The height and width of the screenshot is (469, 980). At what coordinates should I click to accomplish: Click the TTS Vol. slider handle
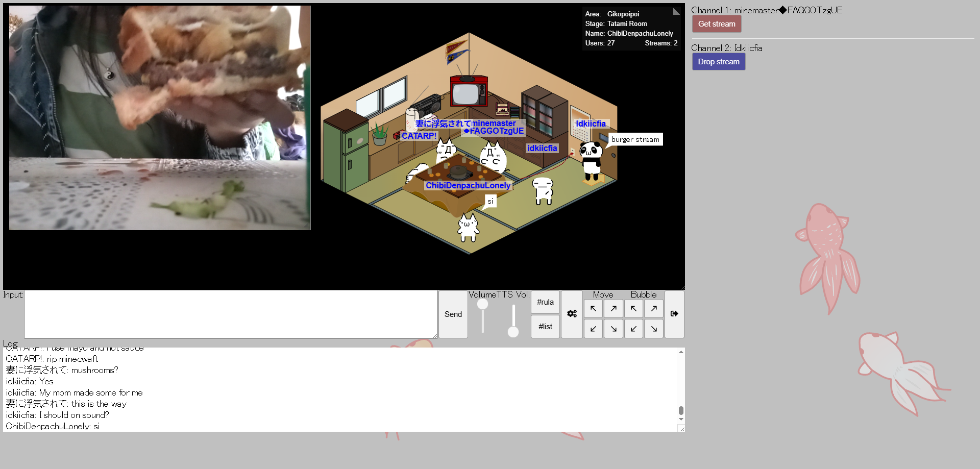pos(513,332)
